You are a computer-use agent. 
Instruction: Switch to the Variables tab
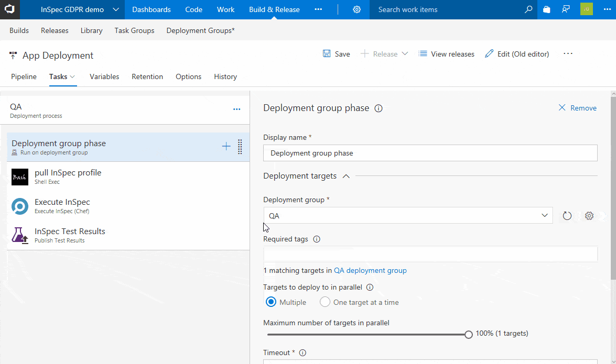[104, 76]
